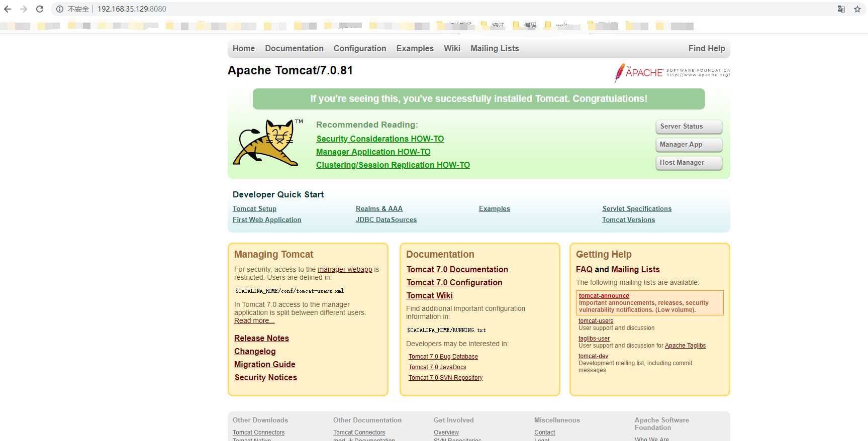
Task: Open Tomcat Connectors under Other Documentation
Action: click(359, 432)
